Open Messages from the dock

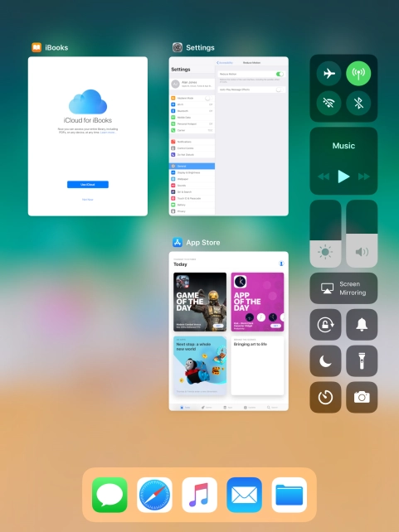click(109, 495)
